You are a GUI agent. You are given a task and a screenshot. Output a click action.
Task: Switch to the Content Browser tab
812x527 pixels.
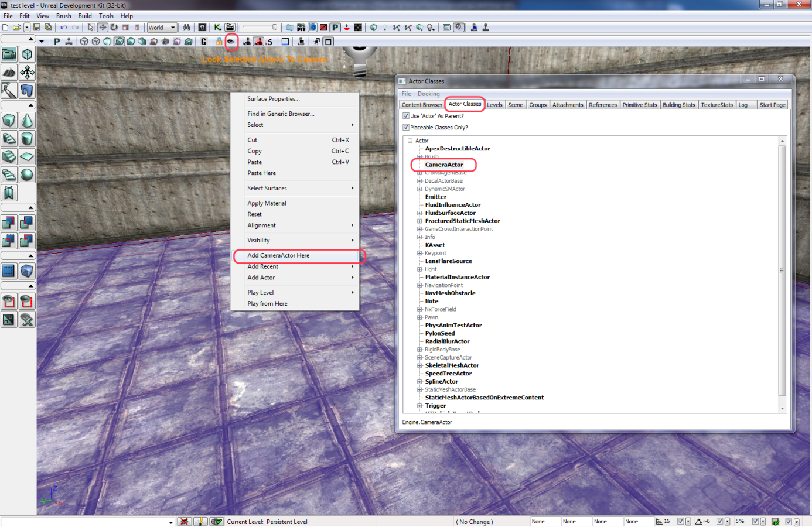click(422, 105)
